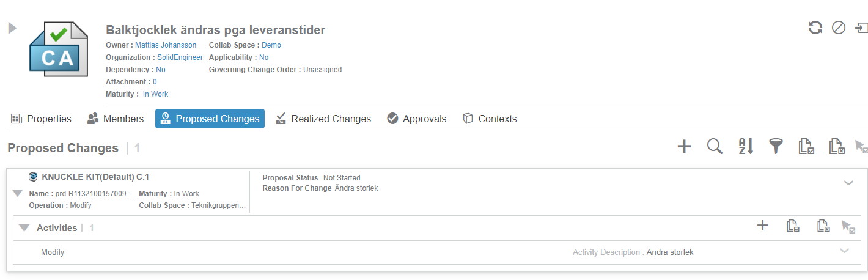The image size is (868, 280).
Task: Click the refresh icon in the header
Action: [x=815, y=28]
